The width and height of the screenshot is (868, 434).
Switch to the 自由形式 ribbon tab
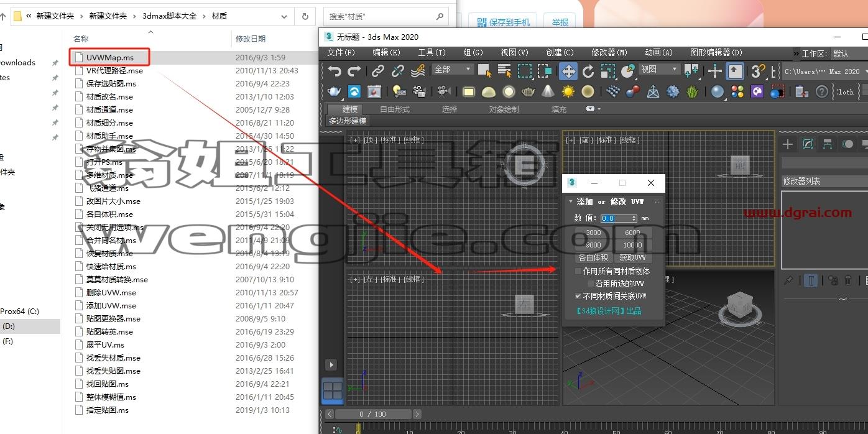(395, 109)
